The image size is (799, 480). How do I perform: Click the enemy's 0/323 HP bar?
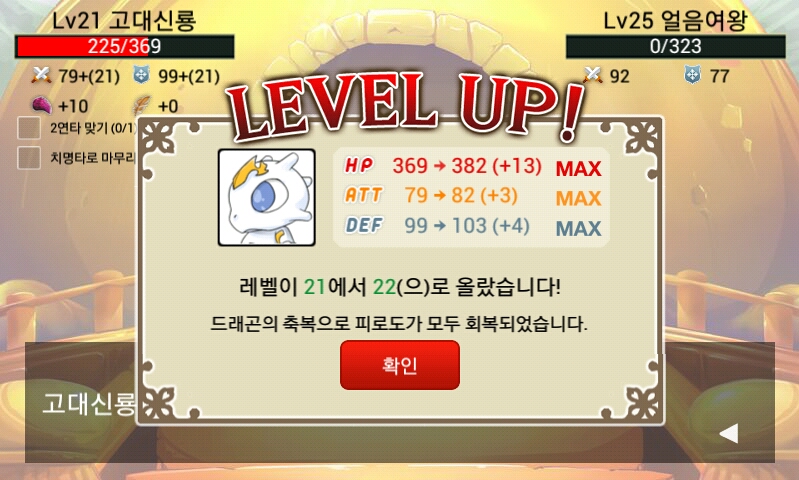tap(676, 46)
